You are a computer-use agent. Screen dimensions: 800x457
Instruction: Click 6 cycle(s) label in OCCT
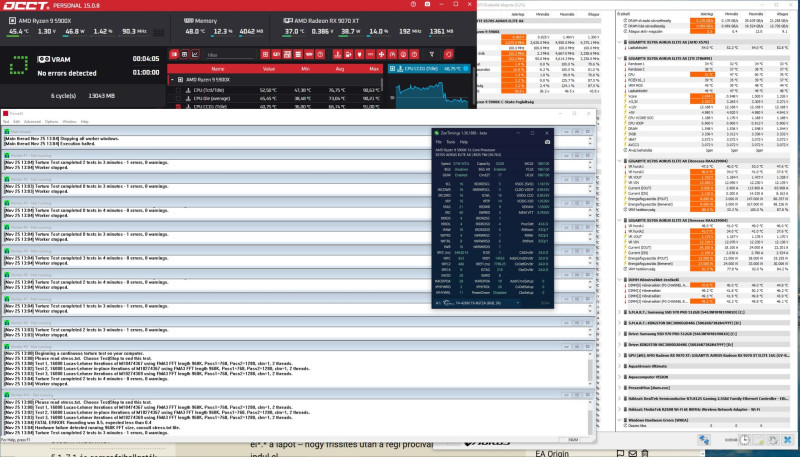coord(63,96)
